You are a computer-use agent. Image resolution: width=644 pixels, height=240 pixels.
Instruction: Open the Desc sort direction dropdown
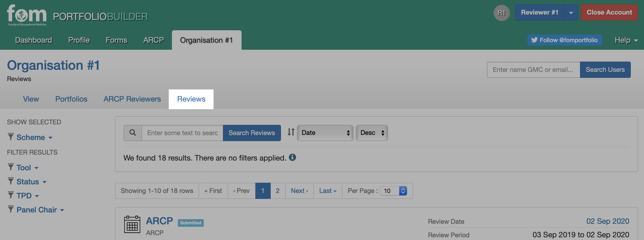[x=372, y=133]
